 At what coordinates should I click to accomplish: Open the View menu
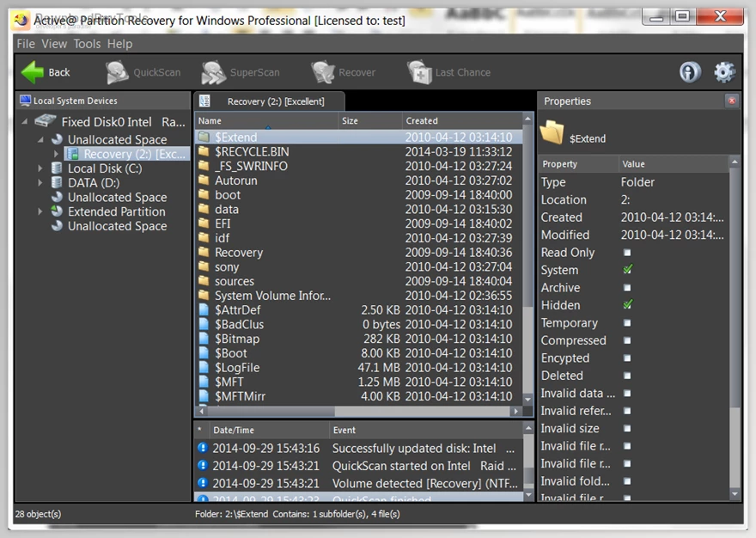tap(54, 44)
